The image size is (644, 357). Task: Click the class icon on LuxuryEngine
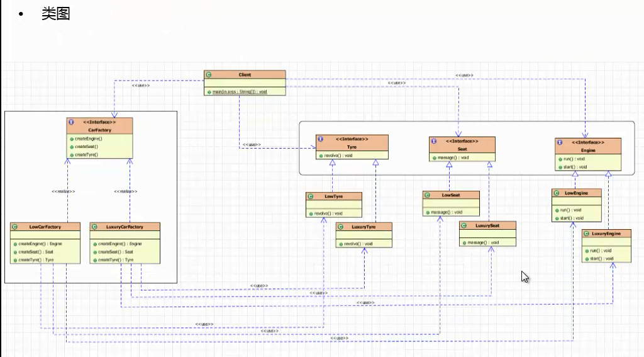point(586,234)
